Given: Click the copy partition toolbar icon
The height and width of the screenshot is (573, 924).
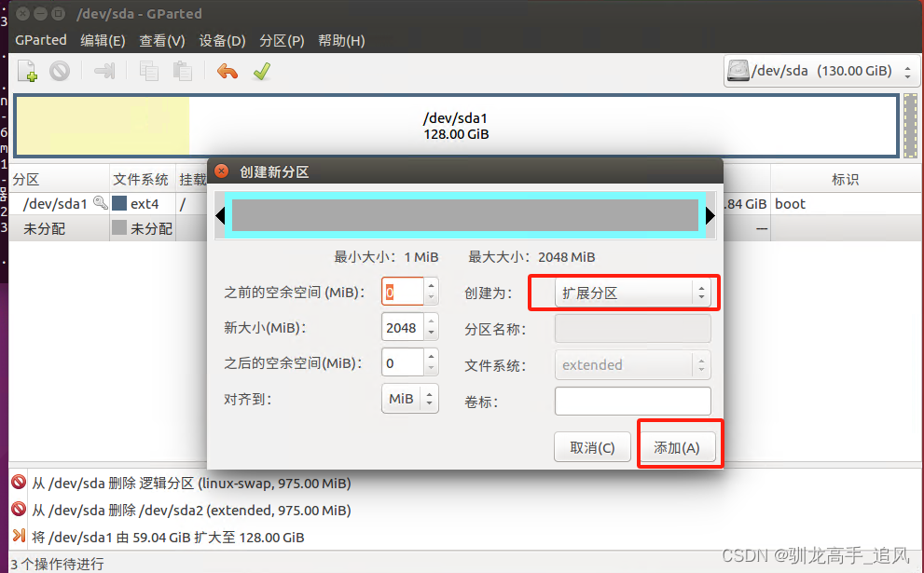Looking at the screenshot, I should (148, 71).
